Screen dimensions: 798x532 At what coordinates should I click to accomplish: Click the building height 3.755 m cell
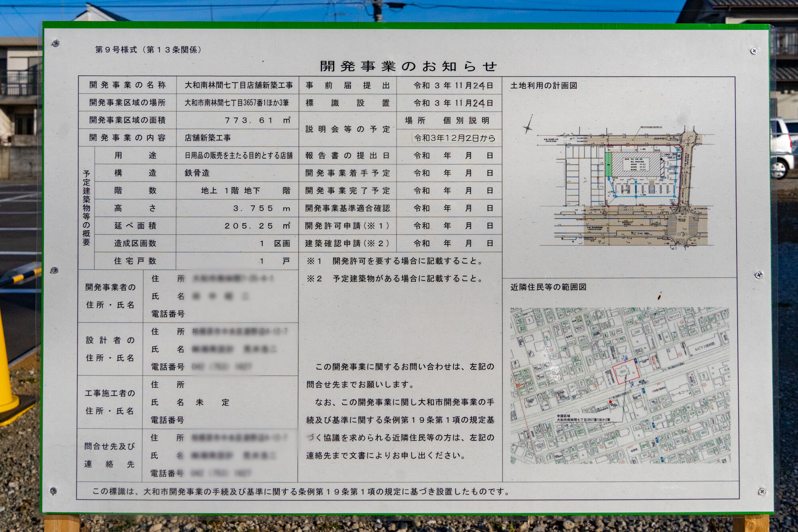[x=261, y=208]
